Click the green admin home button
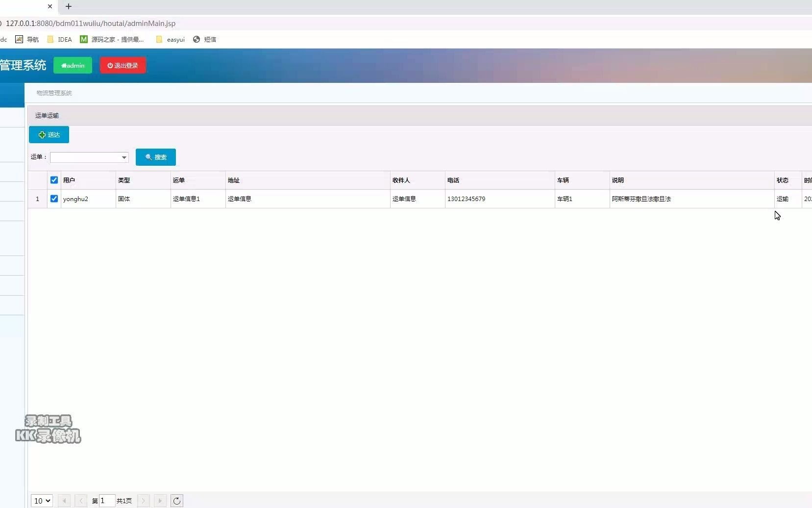Viewport: 812px width, 508px height. coord(73,65)
